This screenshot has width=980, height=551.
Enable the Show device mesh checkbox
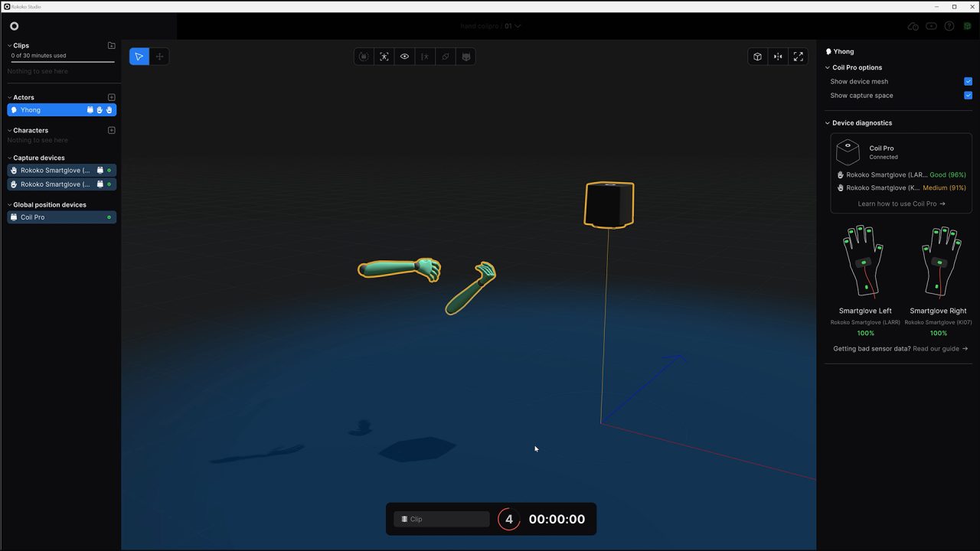pos(968,81)
